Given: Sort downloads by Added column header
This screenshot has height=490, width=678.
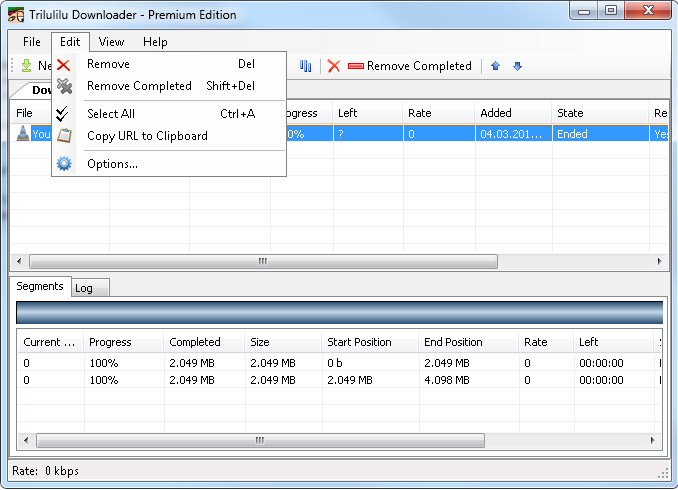Looking at the screenshot, I should pyautogui.click(x=513, y=113).
